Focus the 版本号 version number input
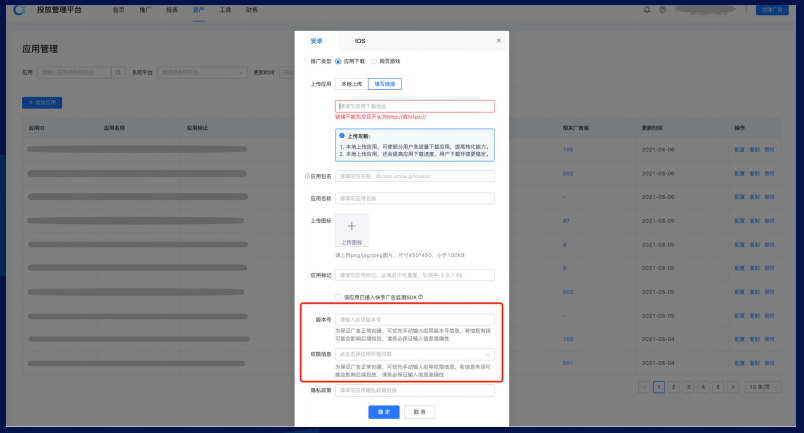This screenshot has width=804, height=433. 414,319
